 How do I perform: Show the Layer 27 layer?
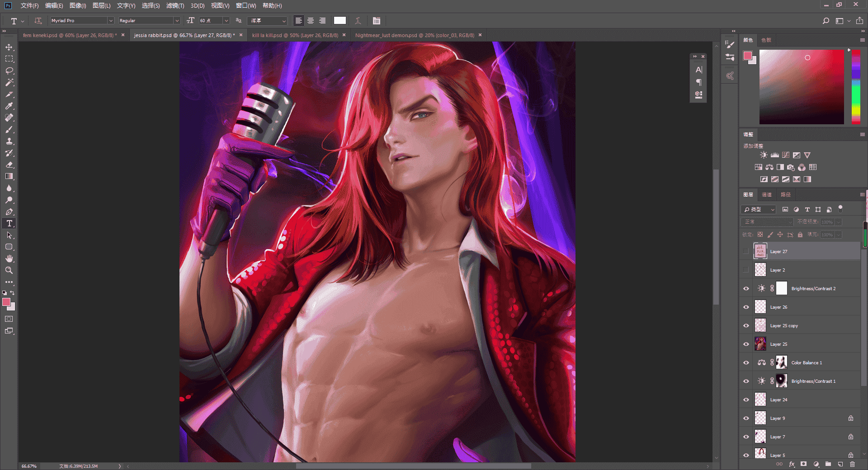(746, 252)
